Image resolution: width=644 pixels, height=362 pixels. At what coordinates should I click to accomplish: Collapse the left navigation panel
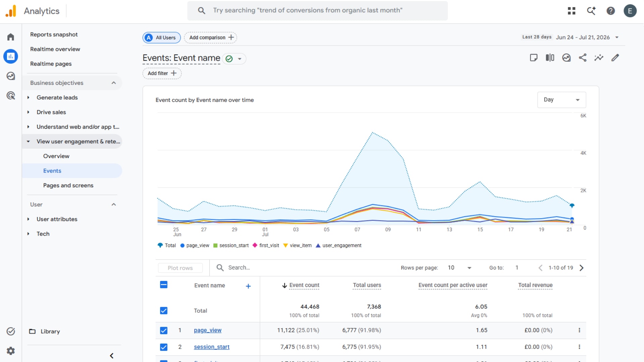[x=112, y=356]
